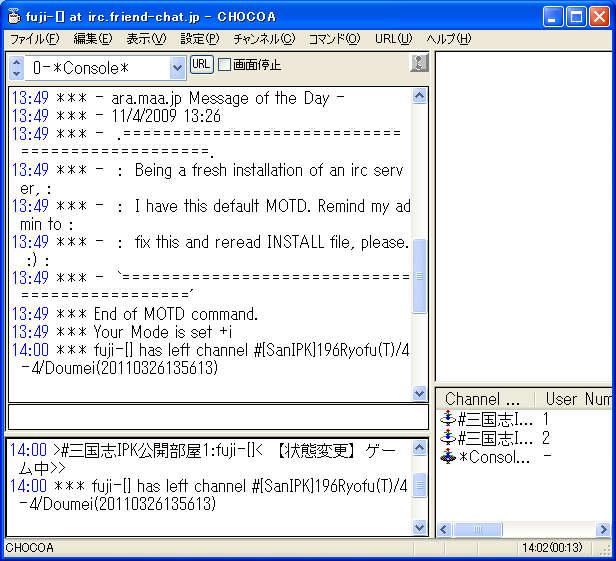Select the *Console channel icon in list

pyautogui.click(x=448, y=457)
